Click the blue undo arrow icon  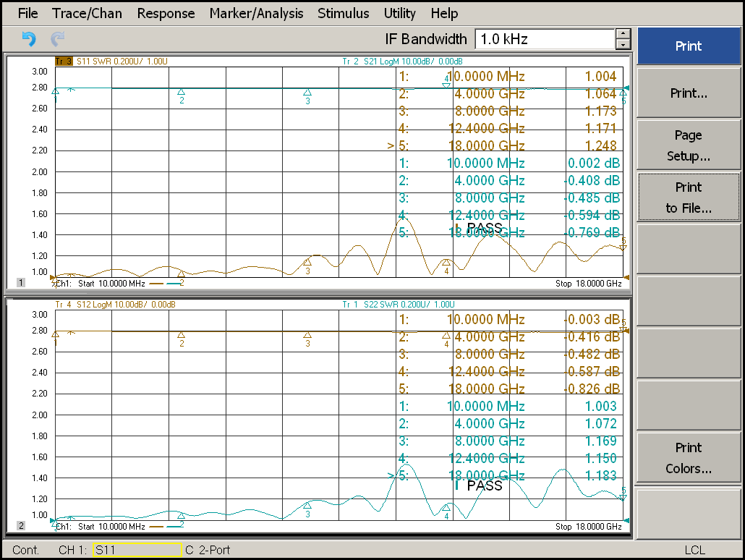point(29,39)
